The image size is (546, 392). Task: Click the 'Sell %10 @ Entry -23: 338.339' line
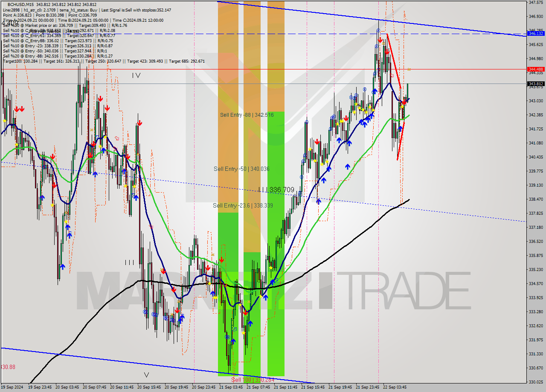58,46
